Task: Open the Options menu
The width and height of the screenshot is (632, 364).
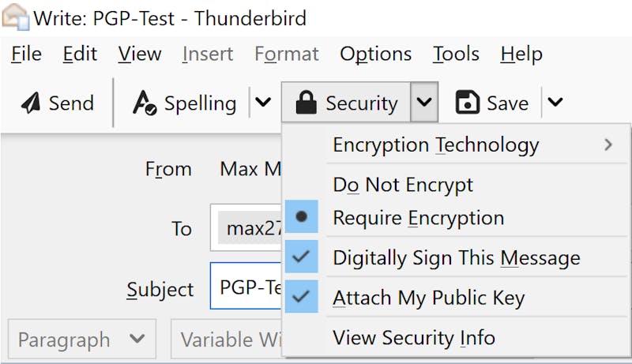Action: 376,54
